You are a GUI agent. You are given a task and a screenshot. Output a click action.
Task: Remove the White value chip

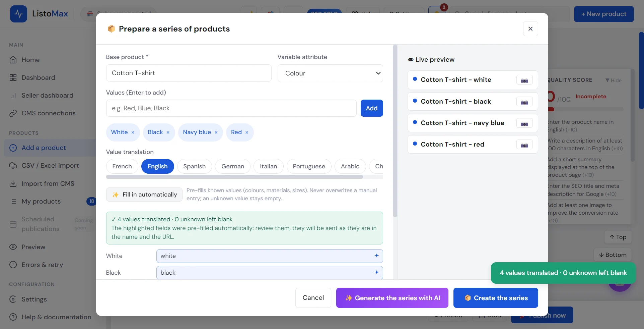(x=133, y=132)
